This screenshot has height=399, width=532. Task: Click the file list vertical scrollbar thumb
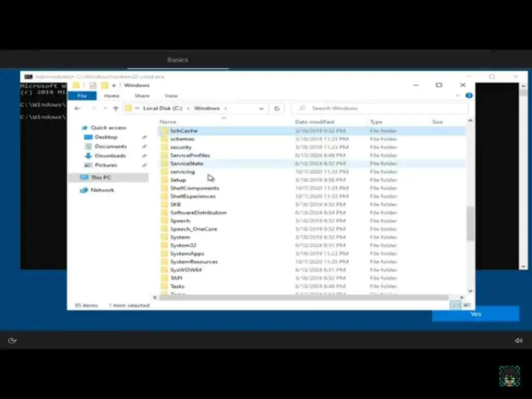point(470,224)
